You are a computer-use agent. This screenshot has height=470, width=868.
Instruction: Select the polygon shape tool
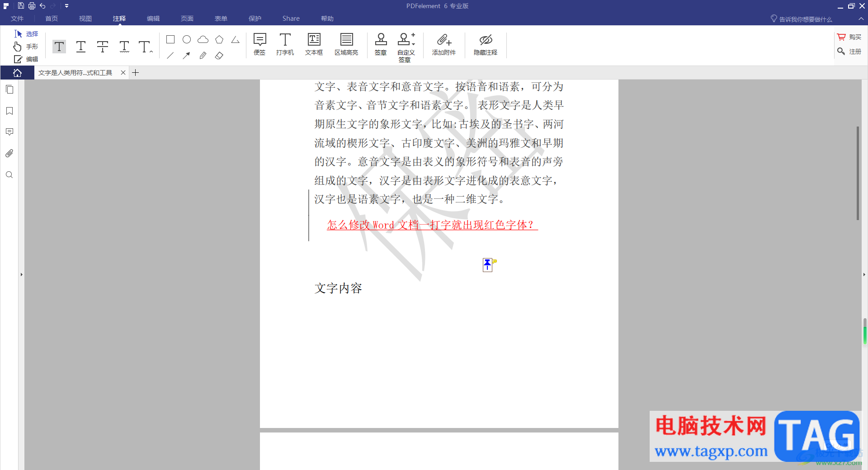(219, 40)
